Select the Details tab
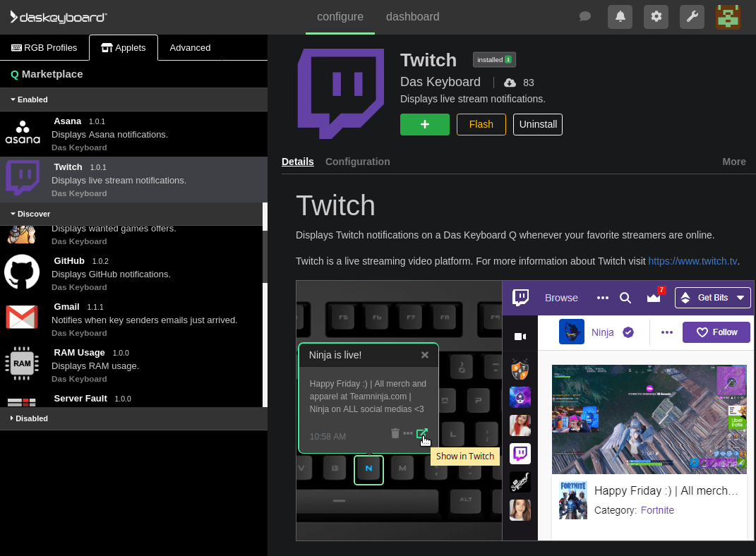Image resolution: width=756 pixels, height=556 pixels. coord(297,162)
